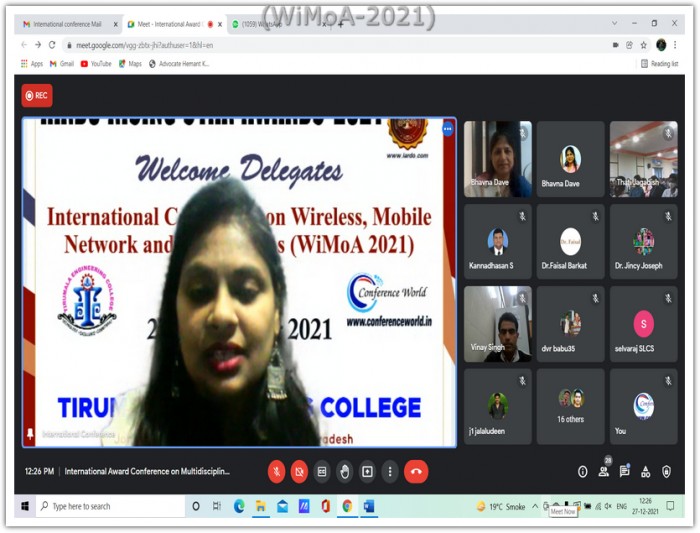Screen dimensions: 700x533
Task: Toggle the camera on or off
Action: click(x=299, y=471)
